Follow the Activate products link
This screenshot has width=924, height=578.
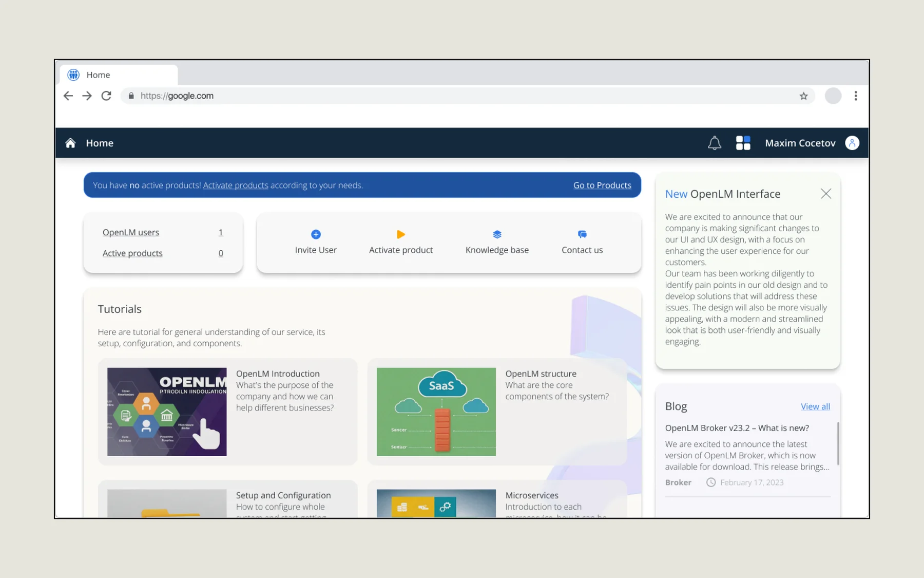(x=236, y=185)
